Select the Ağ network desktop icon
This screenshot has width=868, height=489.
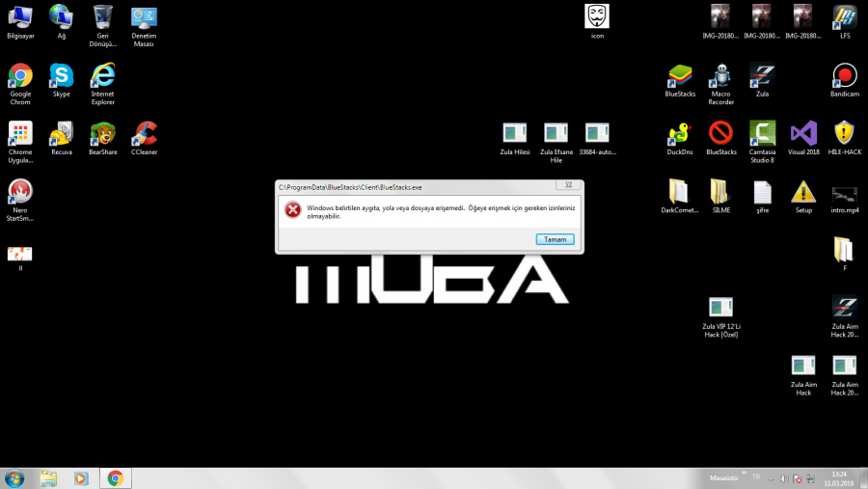62,22
